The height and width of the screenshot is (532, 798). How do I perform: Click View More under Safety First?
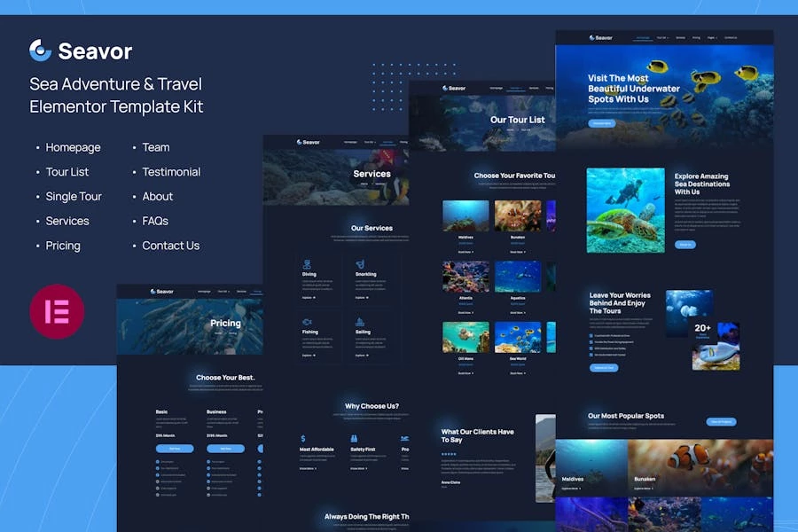pyautogui.click(x=358, y=468)
